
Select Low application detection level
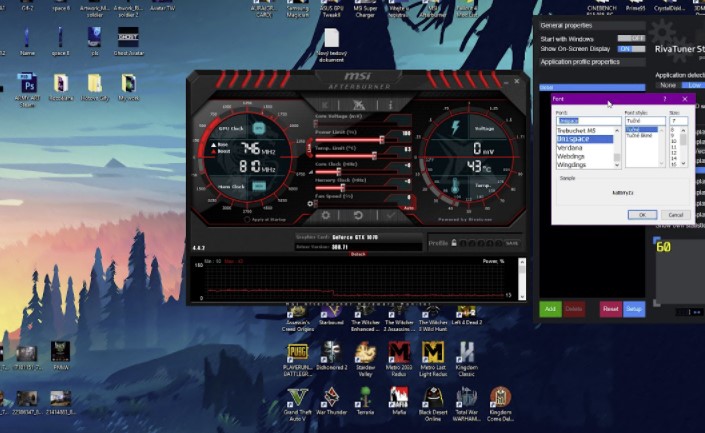tap(694, 85)
